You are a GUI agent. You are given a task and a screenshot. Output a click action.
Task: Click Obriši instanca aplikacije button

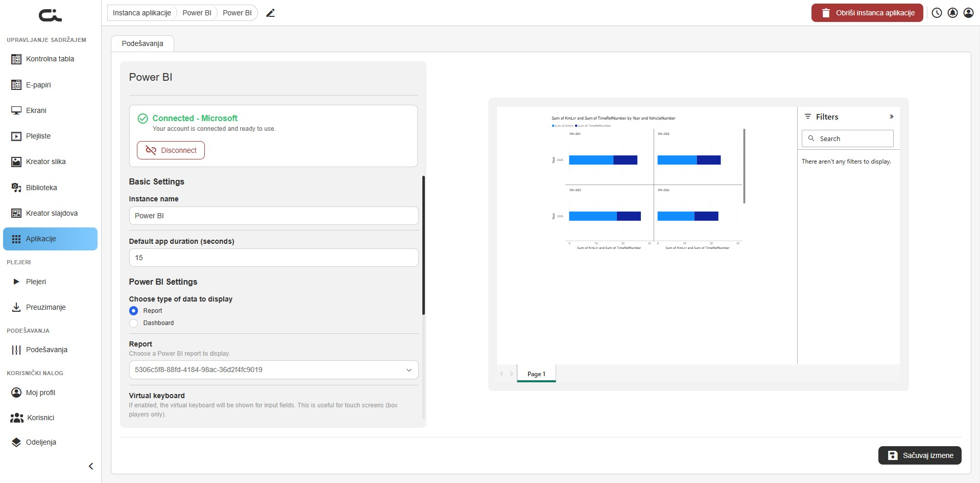[867, 13]
